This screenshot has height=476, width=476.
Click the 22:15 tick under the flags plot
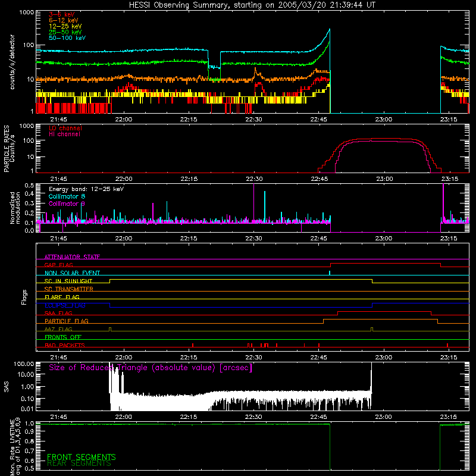(189, 358)
